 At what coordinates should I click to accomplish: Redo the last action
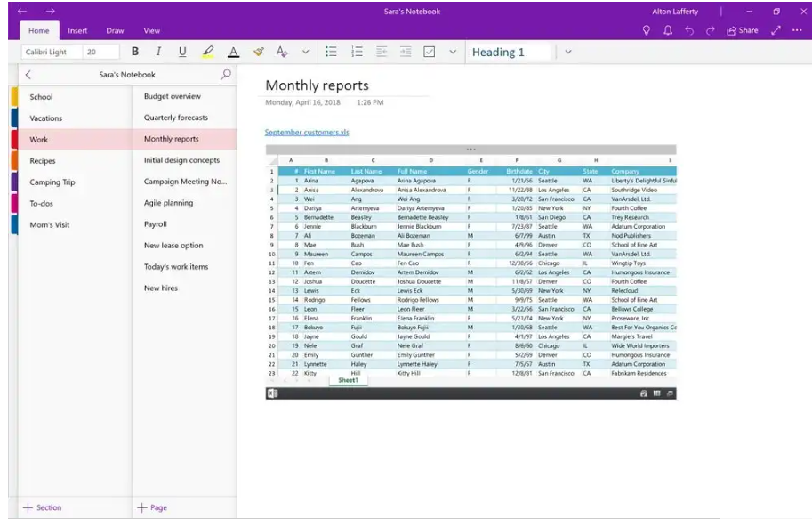coord(711,30)
